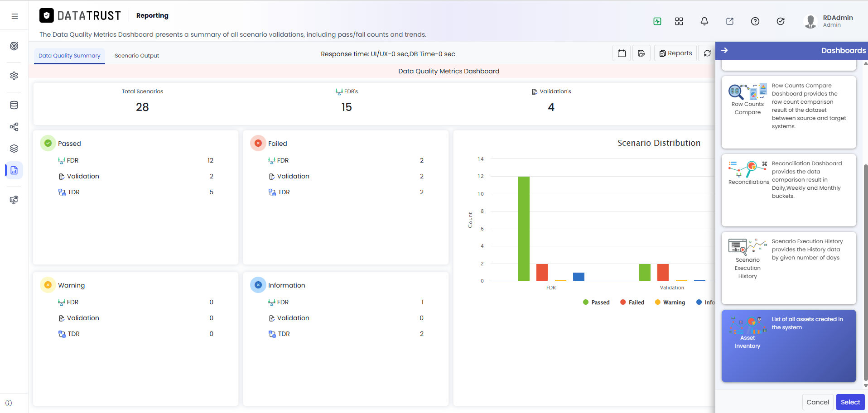The width and height of the screenshot is (868, 413).
Task: Click the panel scrollbar down arrow
Action: tap(866, 386)
